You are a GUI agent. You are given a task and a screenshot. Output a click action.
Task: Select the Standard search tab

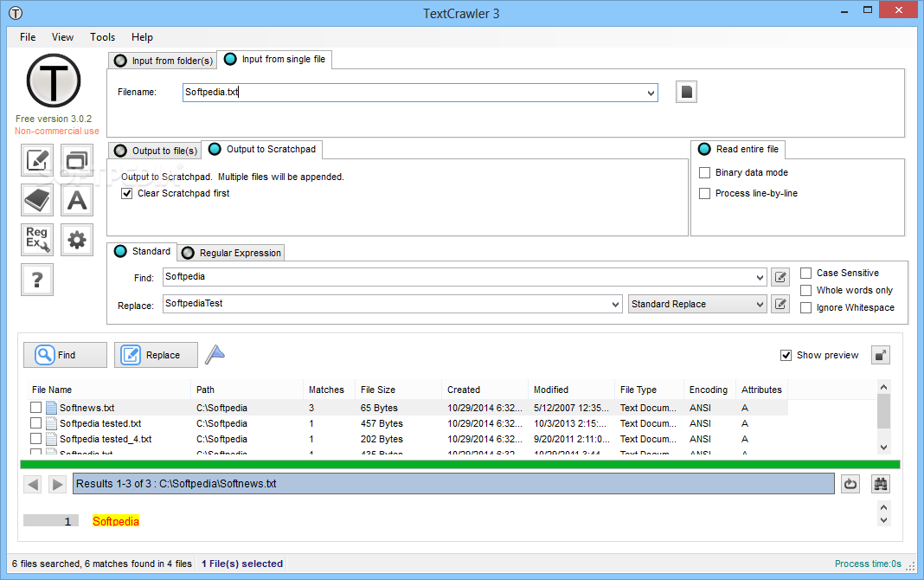[x=142, y=252]
